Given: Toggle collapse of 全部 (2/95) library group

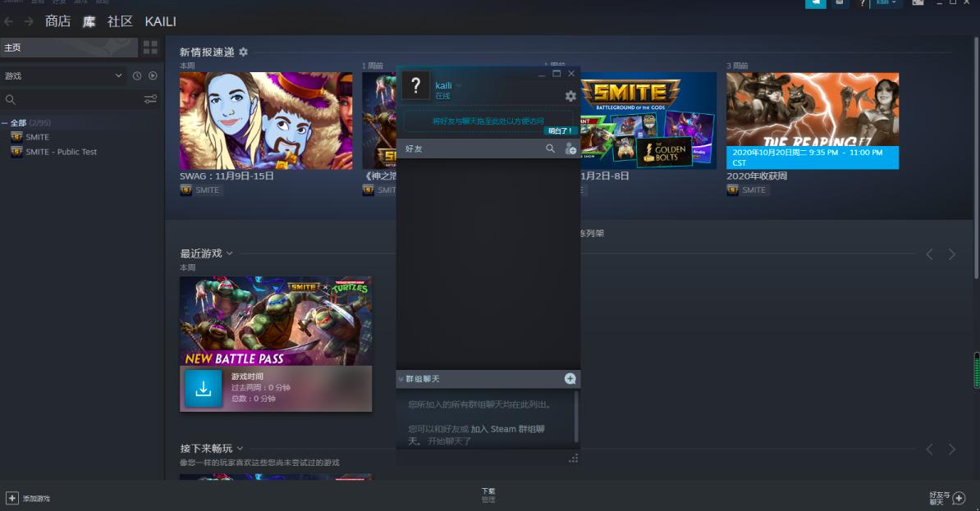Looking at the screenshot, I should coord(5,122).
